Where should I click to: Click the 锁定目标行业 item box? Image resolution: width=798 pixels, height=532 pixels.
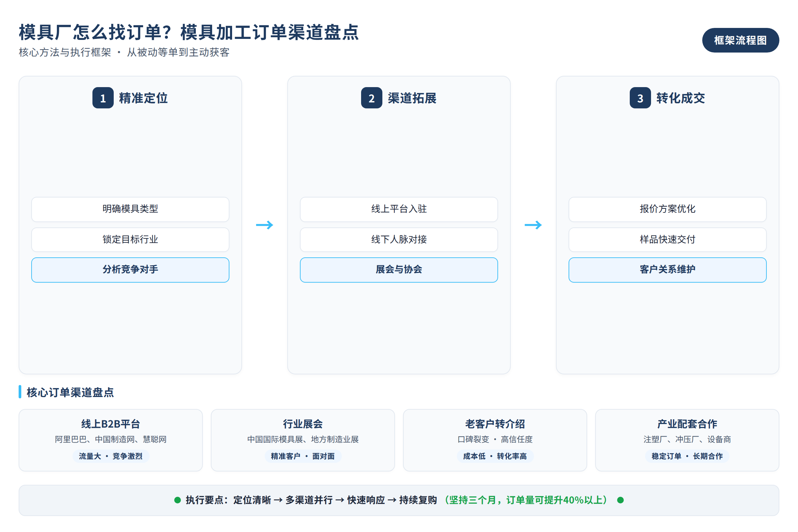click(x=130, y=239)
